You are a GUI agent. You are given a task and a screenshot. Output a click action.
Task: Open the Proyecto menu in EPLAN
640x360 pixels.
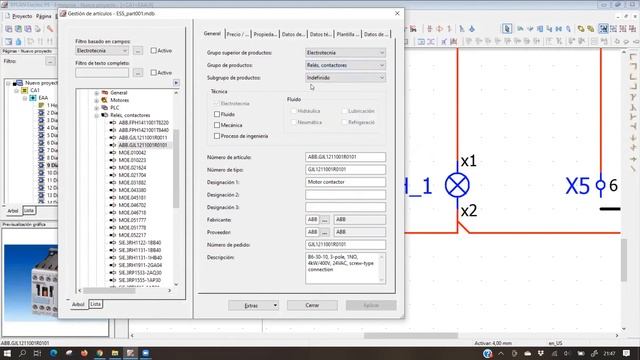[x=22, y=16]
